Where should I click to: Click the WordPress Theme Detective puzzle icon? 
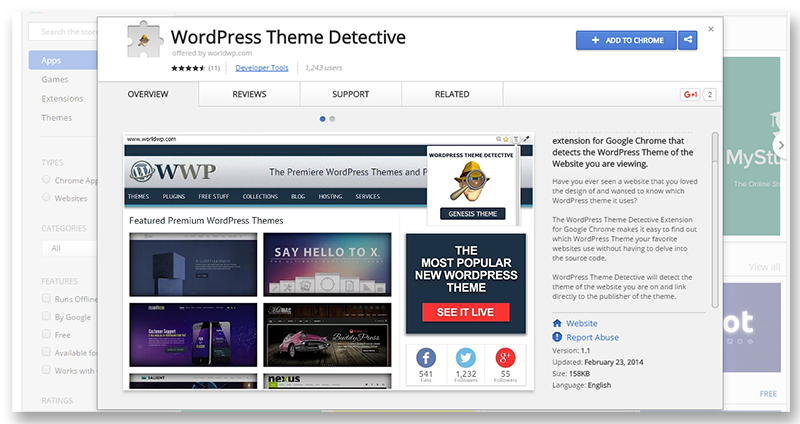click(x=145, y=39)
